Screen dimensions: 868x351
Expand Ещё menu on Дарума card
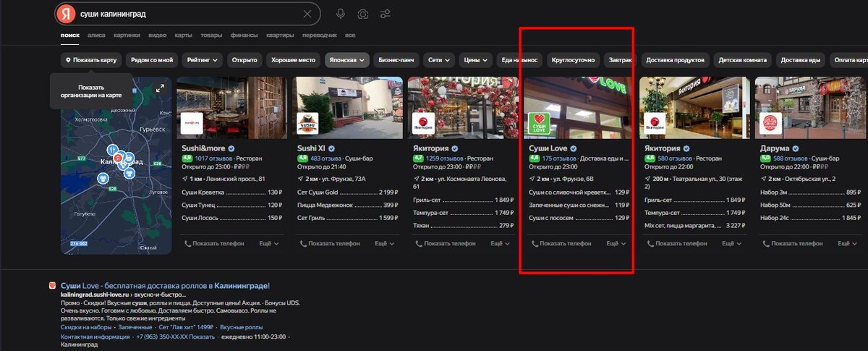coord(848,244)
